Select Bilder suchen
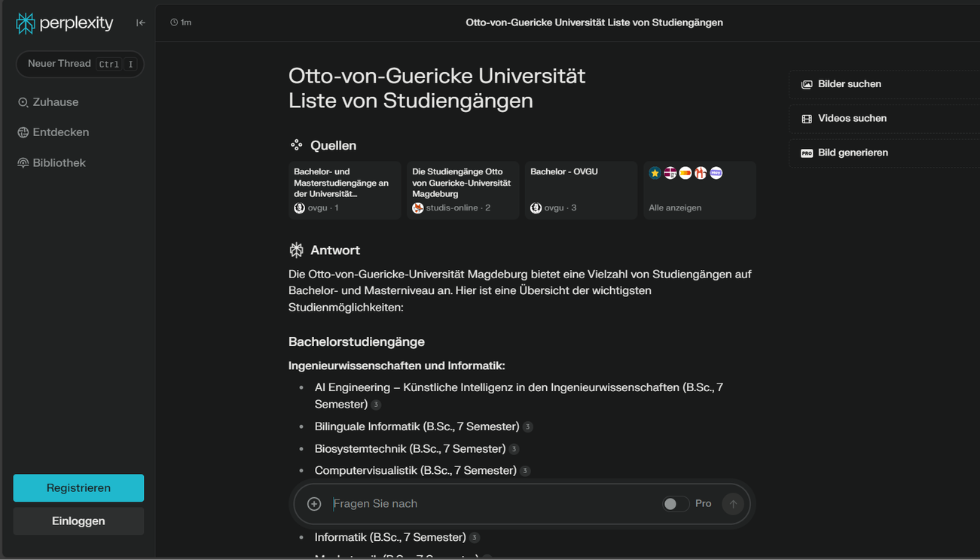The image size is (980, 560). coord(884,84)
